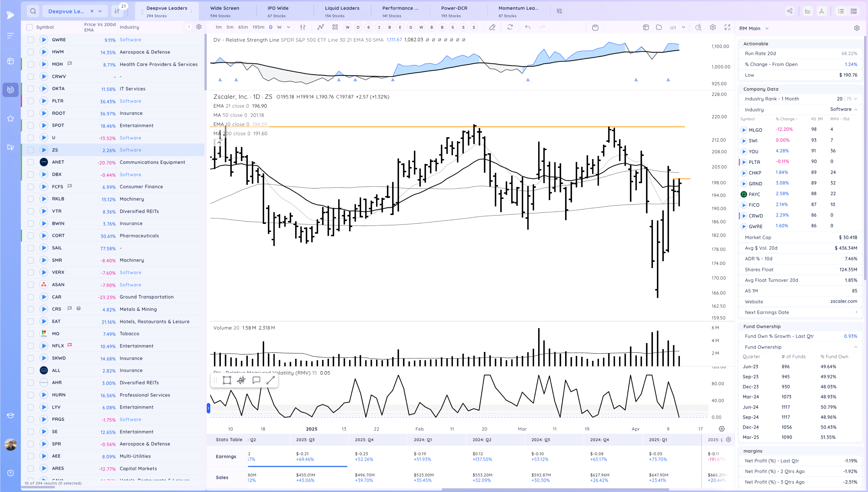Click the search magnifier icon

(33, 11)
